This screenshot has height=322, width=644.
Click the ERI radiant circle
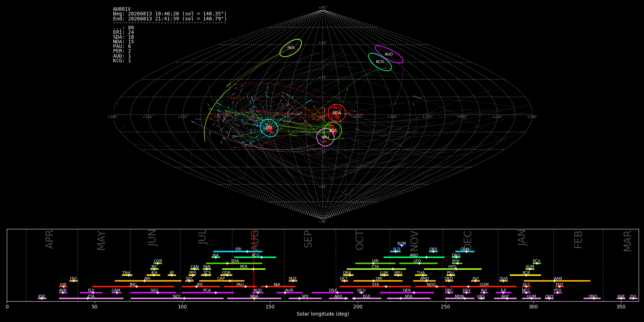pyautogui.click(x=269, y=128)
